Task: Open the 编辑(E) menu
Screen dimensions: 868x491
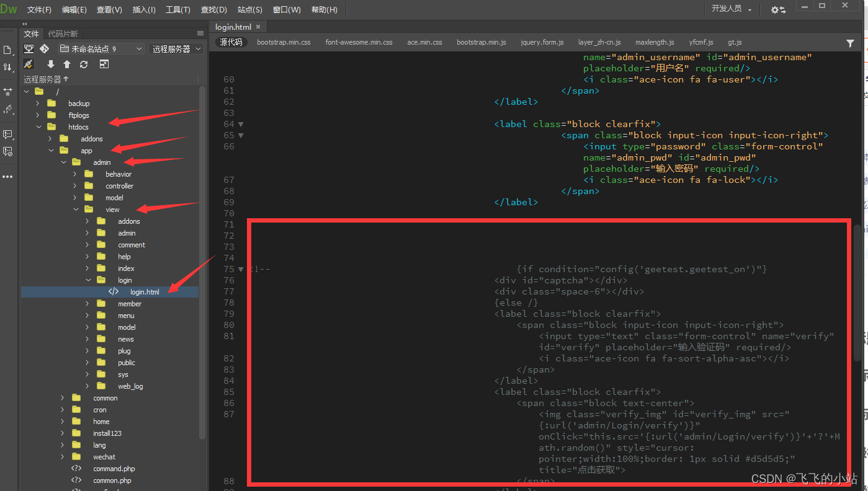Action: [x=74, y=10]
